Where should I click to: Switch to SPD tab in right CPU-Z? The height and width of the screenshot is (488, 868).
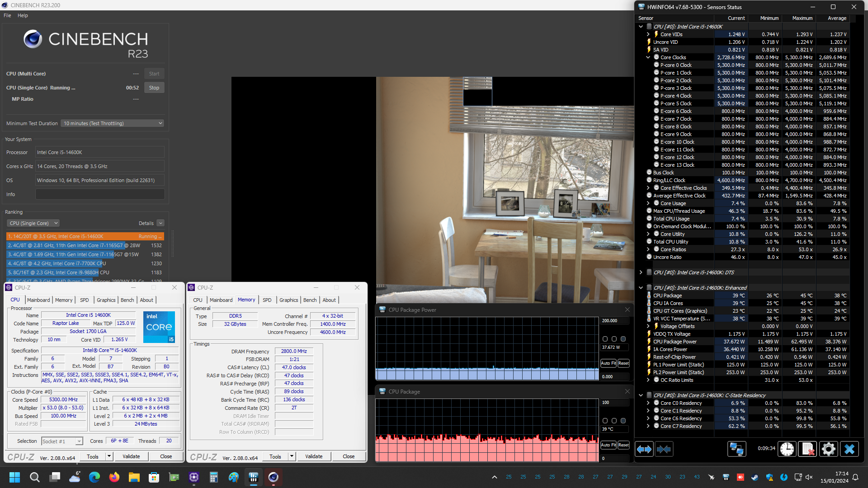pyautogui.click(x=267, y=300)
